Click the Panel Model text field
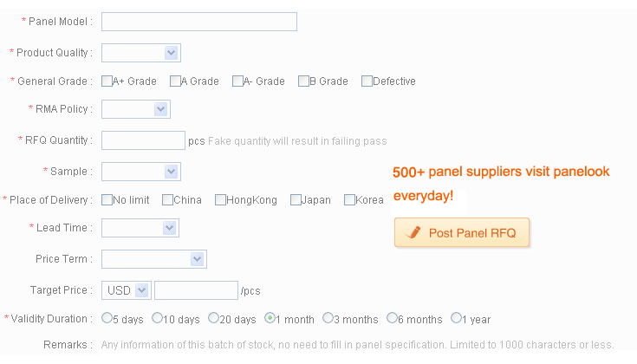 pyautogui.click(x=199, y=22)
